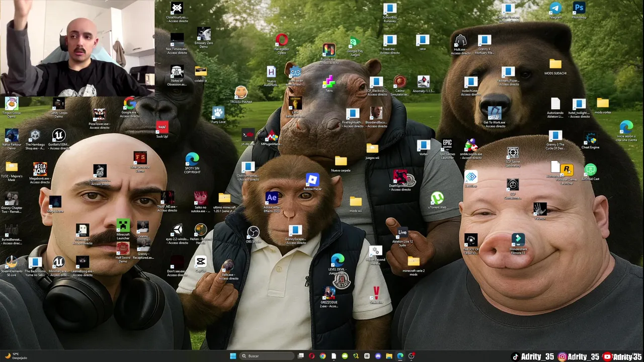Switch to Edge in the taskbar
The image size is (644, 362).
400,356
